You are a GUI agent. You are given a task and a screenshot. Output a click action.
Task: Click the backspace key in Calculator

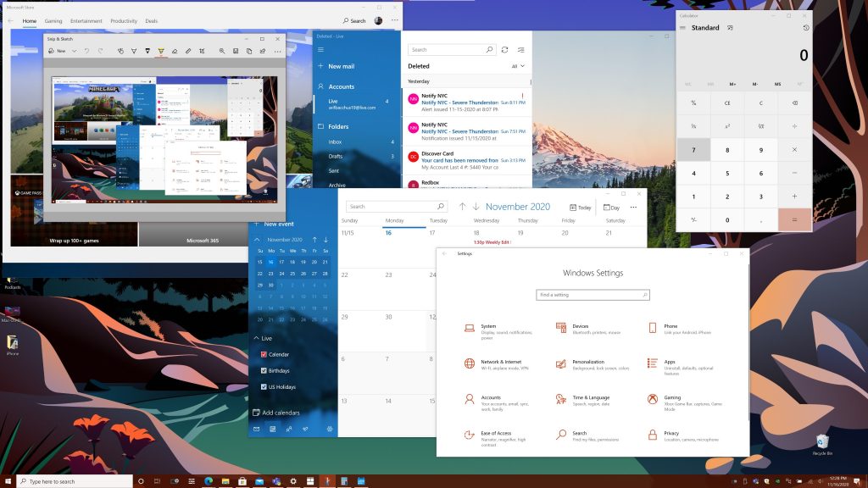(x=794, y=103)
